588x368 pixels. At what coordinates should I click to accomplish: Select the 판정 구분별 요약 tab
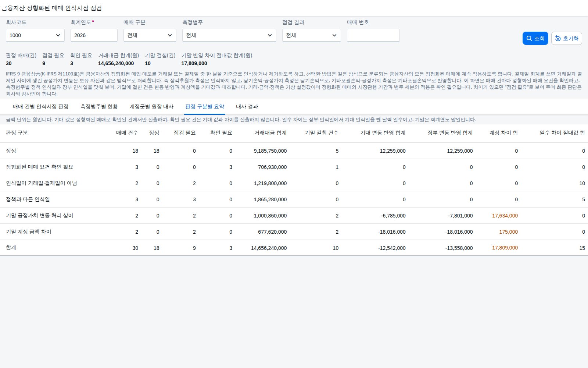point(205,107)
